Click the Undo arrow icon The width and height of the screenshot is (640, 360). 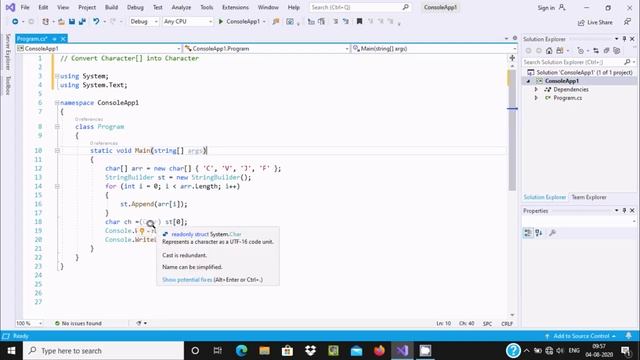coord(96,22)
